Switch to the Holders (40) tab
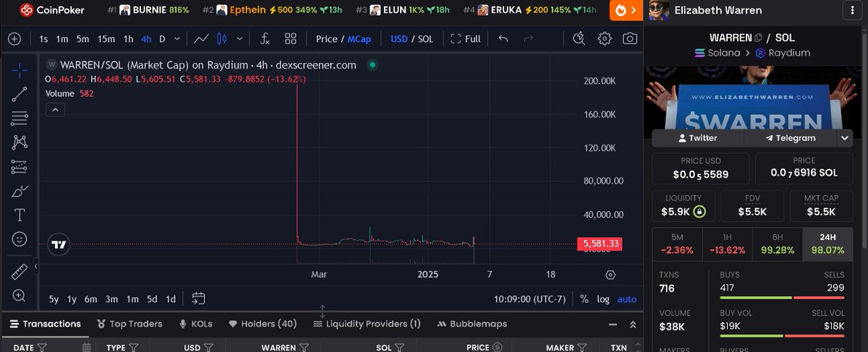Viewport: 868px width, 352px height. [x=263, y=324]
